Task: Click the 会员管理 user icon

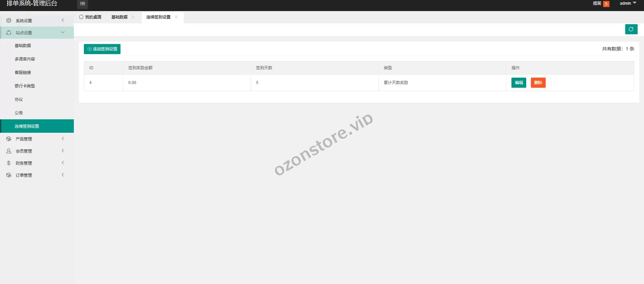Action: point(9,151)
